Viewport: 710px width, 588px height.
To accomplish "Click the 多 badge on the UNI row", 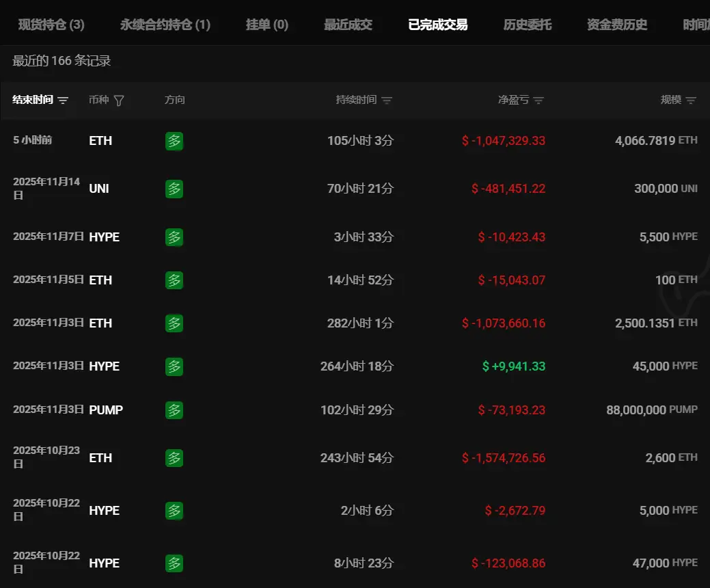I will 174,189.
